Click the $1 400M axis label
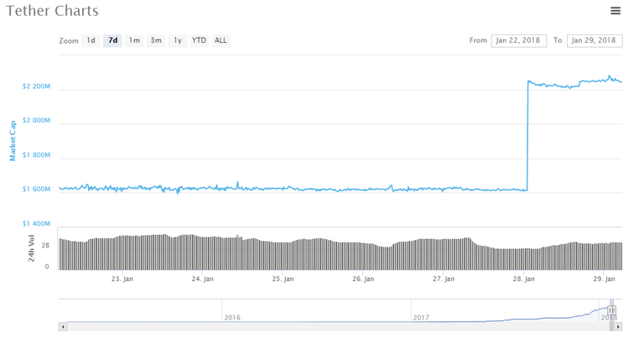Screen dimensions: 644x338 click(x=37, y=223)
